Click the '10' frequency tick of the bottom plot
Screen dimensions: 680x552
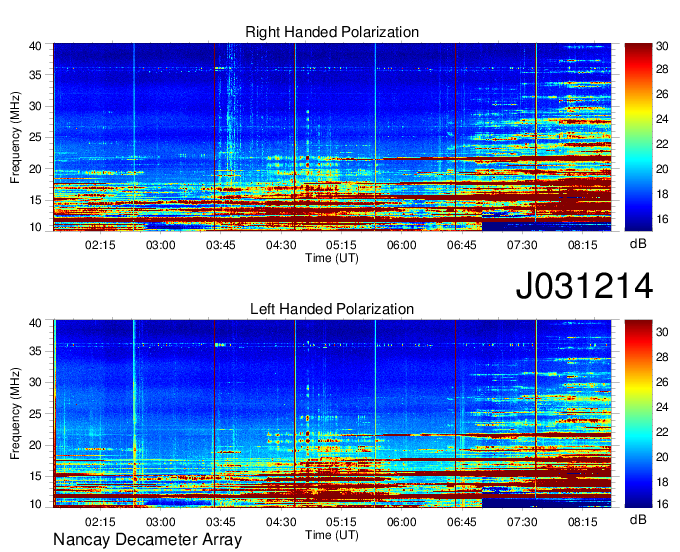coord(35,504)
